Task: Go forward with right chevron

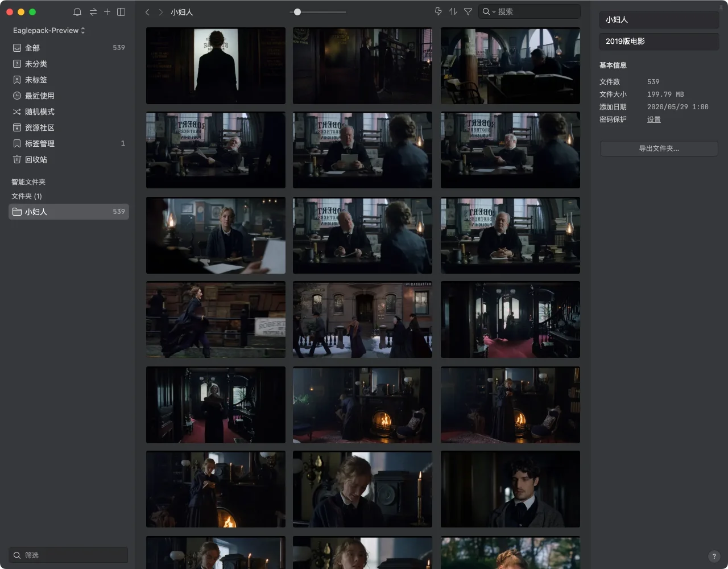Action: (161, 12)
